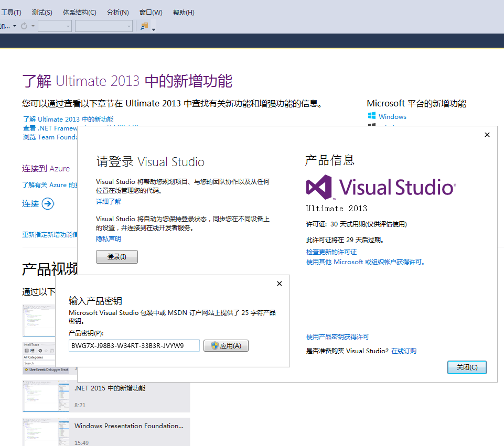Close the product key dialog with X
This screenshot has width=504, height=446.
[x=280, y=284]
